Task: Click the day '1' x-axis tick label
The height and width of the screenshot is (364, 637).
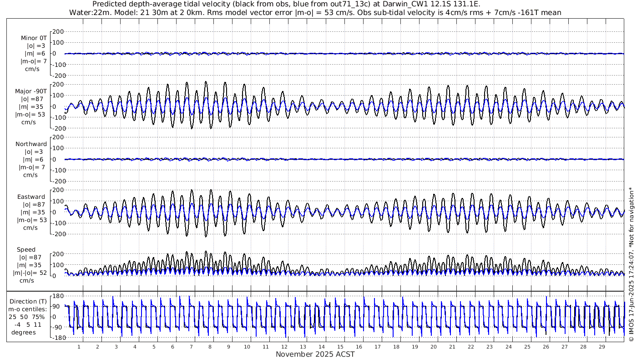Action: click(79, 347)
